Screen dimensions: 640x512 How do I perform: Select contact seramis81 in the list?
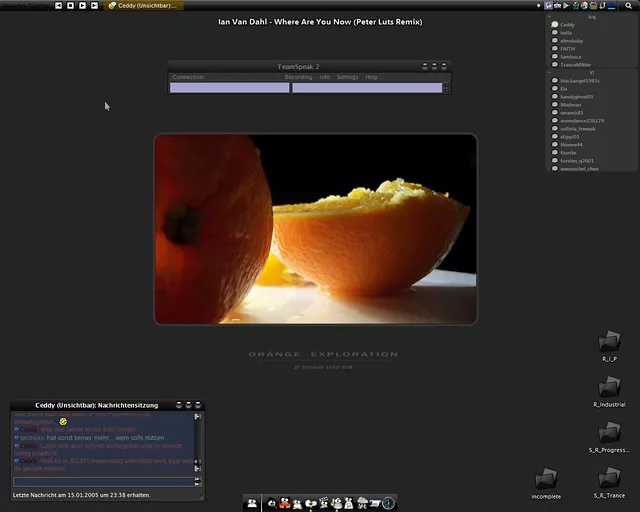tap(571, 113)
